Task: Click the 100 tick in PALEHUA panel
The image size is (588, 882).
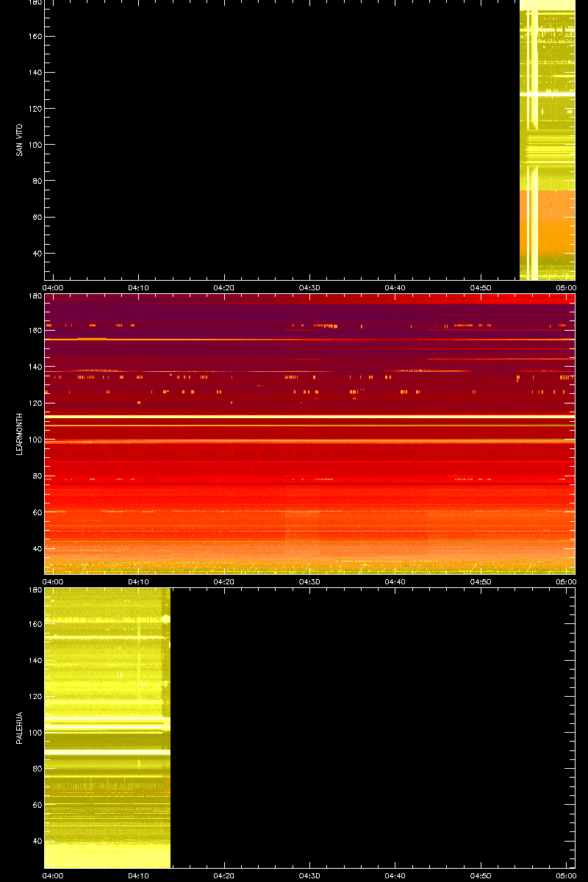Action: click(x=35, y=733)
